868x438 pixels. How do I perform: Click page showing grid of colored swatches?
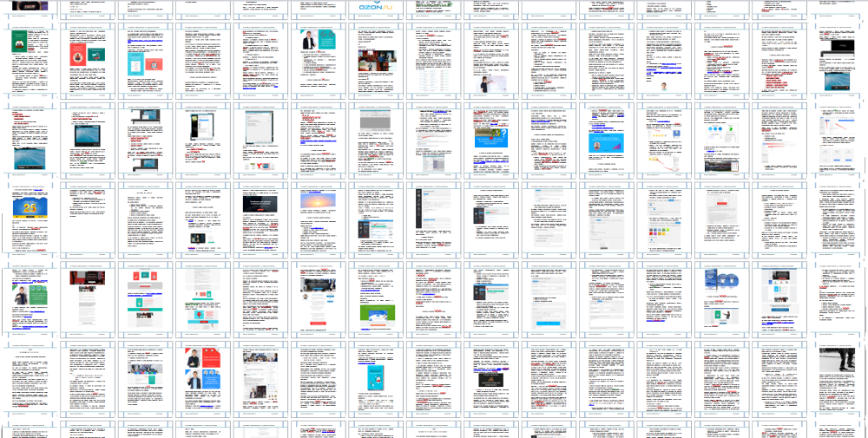coord(662,219)
